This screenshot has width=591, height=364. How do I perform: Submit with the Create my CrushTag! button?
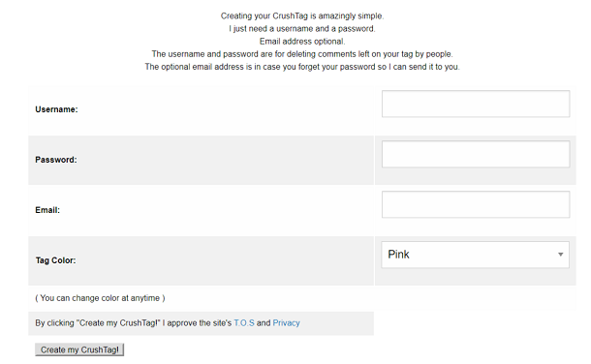coord(79,349)
